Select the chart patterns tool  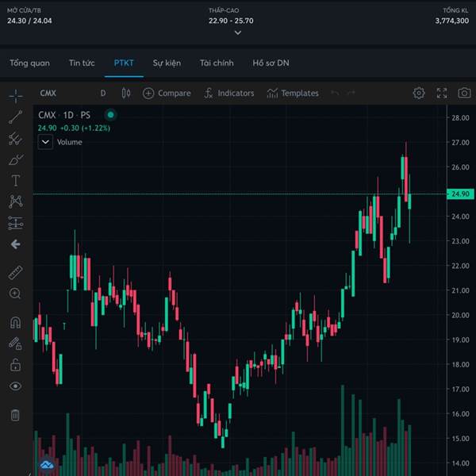[16, 202]
